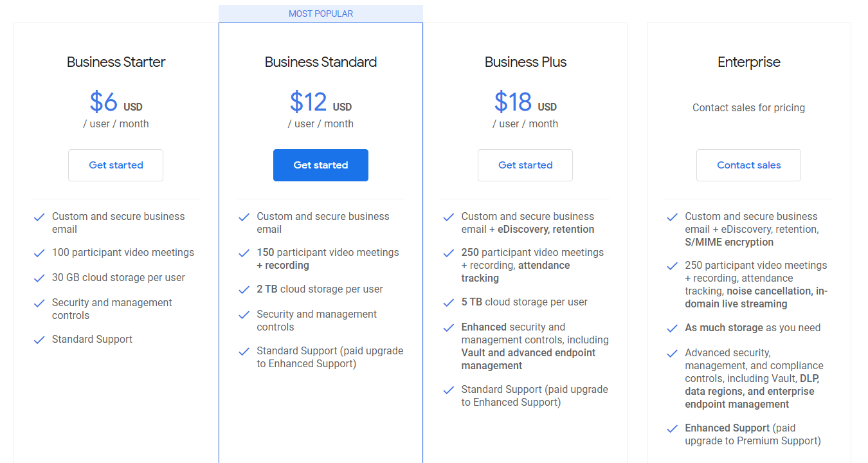Screen dimensions: 868x463
Task: Click the checkmark next to S/MIME encryption feature
Action: click(672, 217)
